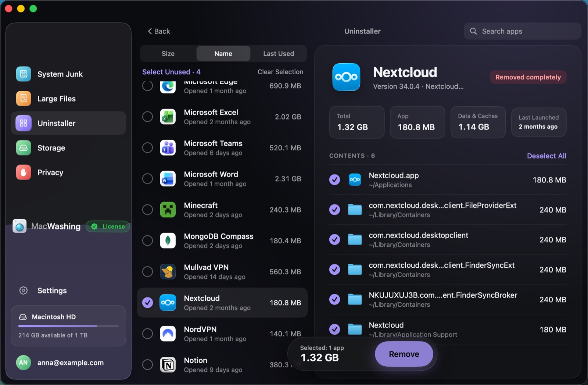
Task: Sort apps by Last Used tab
Action: click(279, 54)
